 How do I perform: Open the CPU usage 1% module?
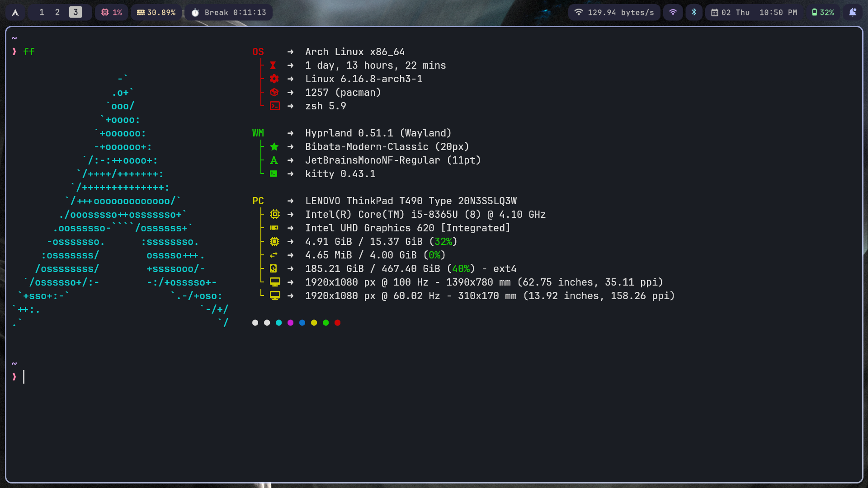[x=111, y=12]
